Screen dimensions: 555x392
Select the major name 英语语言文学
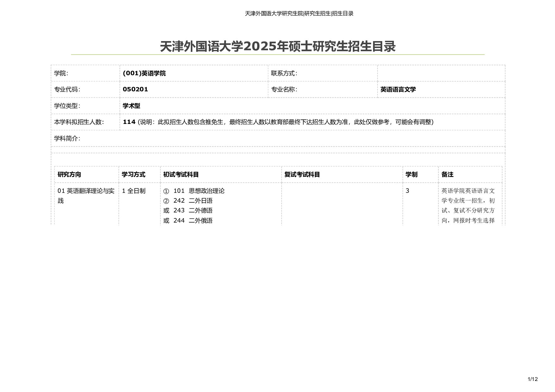(398, 89)
